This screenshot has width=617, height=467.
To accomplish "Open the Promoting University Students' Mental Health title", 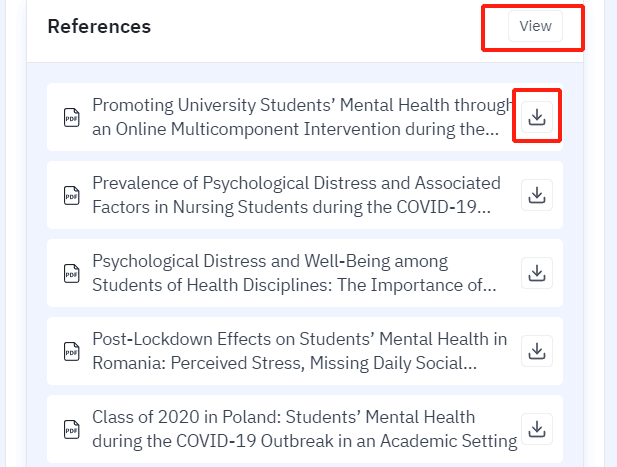I will click(x=295, y=106).
